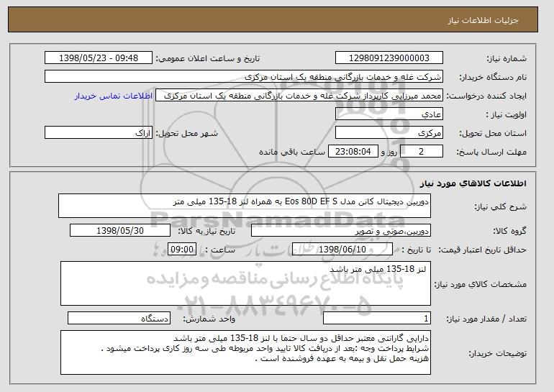Click the label نام دستگاه خریدار
This screenshot has width=554, height=392.
click(493, 78)
